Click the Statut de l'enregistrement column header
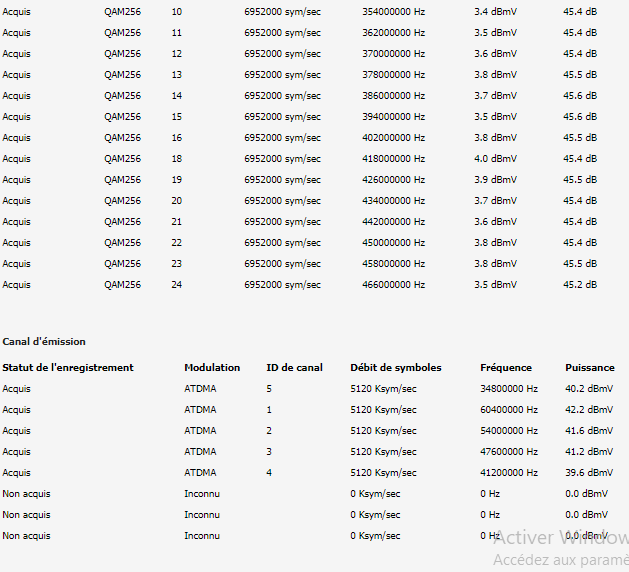 click(68, 368)
